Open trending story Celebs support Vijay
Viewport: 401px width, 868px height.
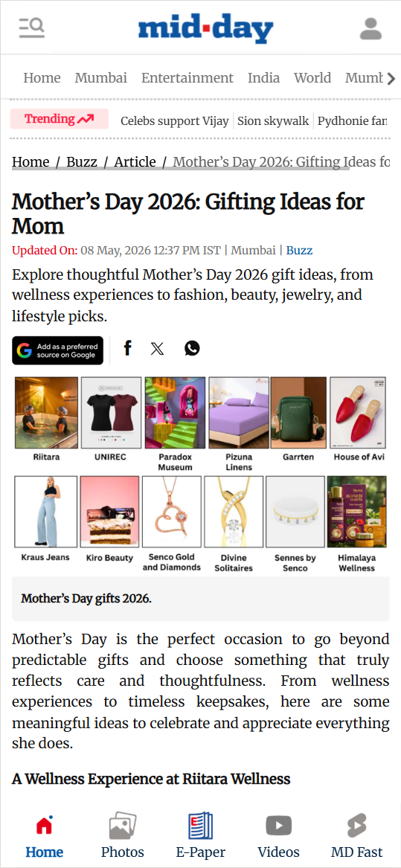click(175, 120)
